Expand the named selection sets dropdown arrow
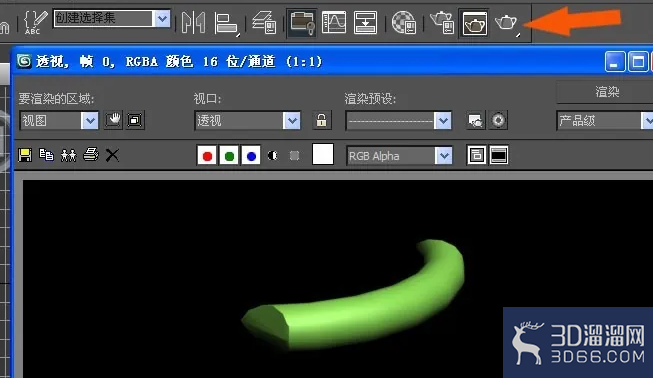 pyautogui.click(x=162, y=18)
